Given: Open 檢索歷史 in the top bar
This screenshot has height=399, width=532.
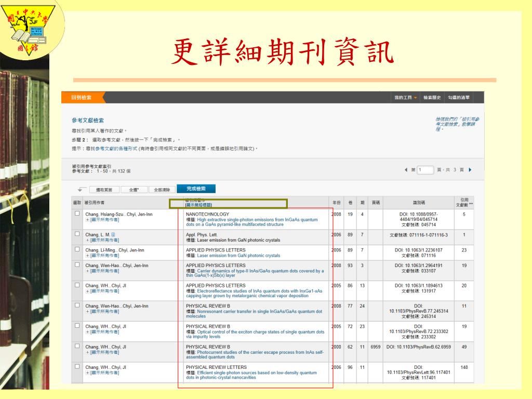Looking at the screenshot, I should 432,98.
